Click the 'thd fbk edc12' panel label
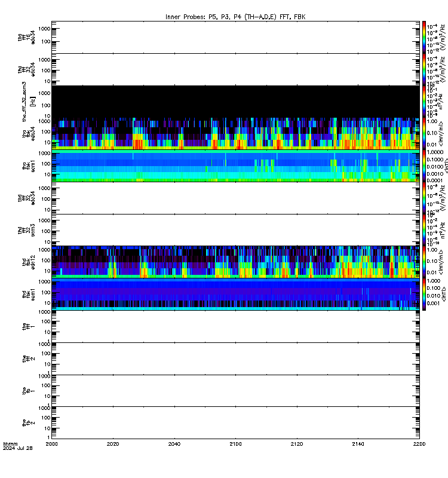 pyautogui.click(x=29, y=262)
